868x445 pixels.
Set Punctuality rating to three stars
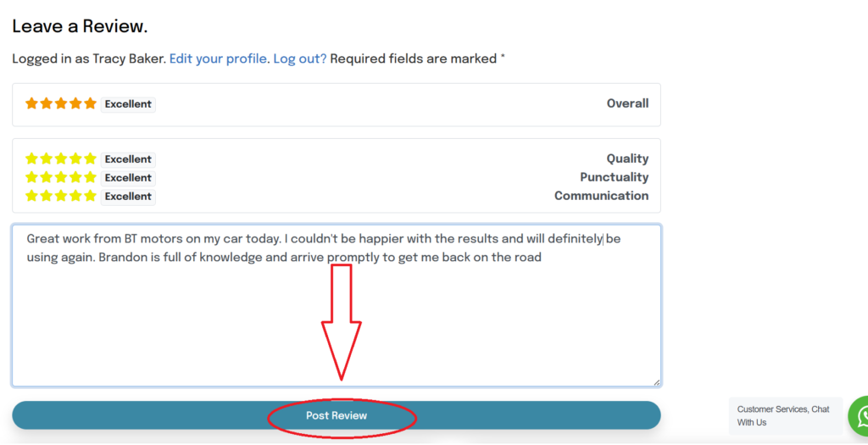click(61, 177)
